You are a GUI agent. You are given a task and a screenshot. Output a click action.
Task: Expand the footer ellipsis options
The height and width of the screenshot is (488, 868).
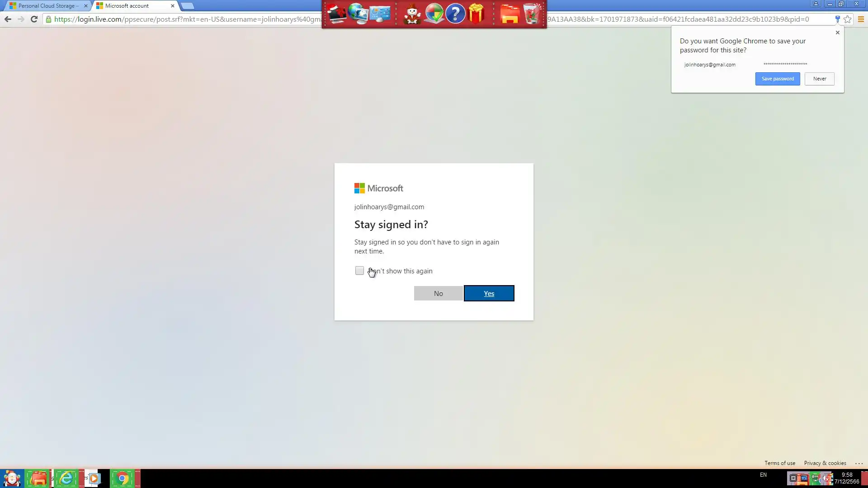coord(859,463)
